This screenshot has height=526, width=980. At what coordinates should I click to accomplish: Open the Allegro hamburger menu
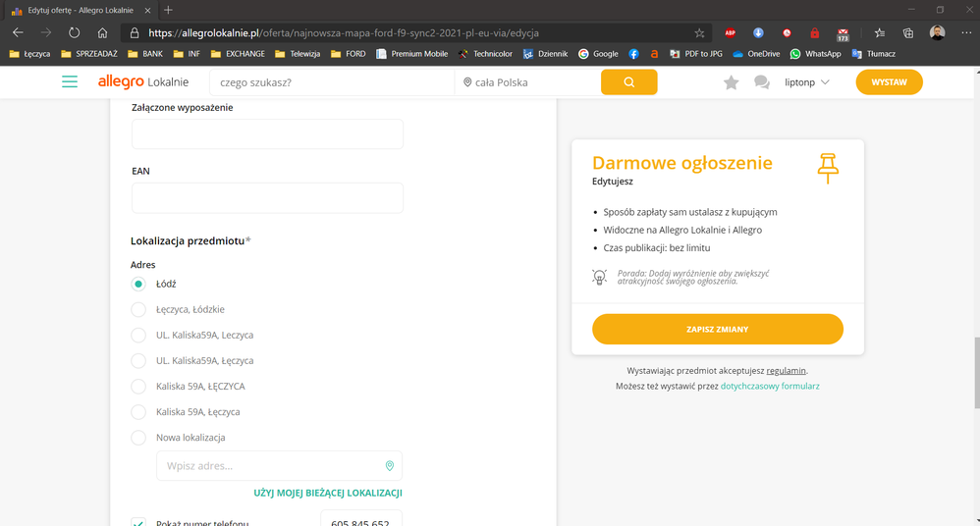coord(70,81)
